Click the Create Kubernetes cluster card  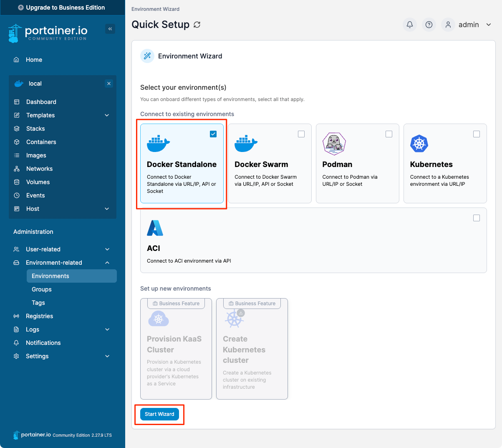click(252, 349)
